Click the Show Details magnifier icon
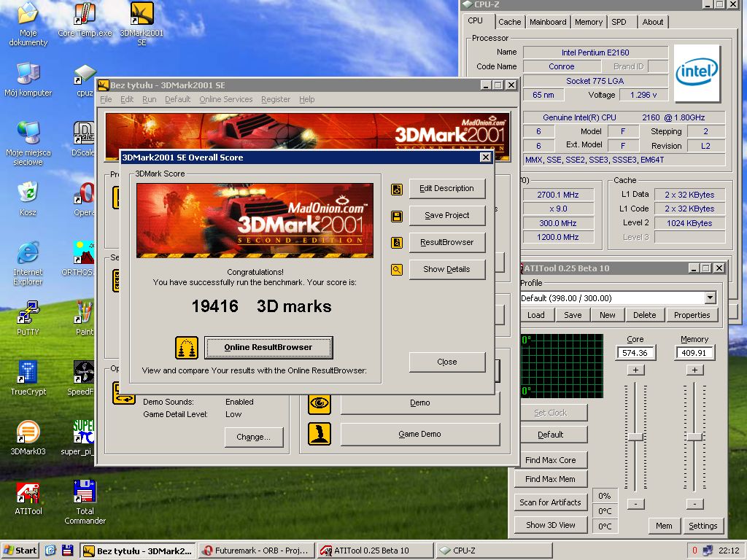 [x=397, y=270]
